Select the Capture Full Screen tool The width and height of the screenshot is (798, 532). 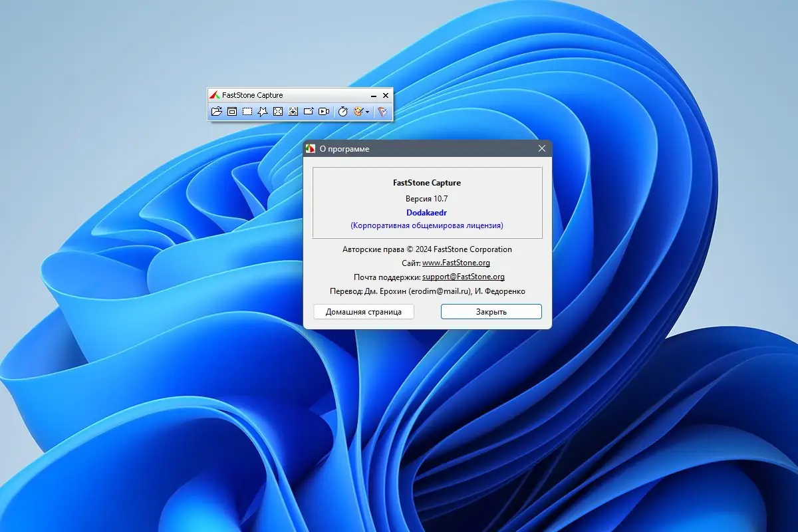pyautogui.click(x=278, y=112)
